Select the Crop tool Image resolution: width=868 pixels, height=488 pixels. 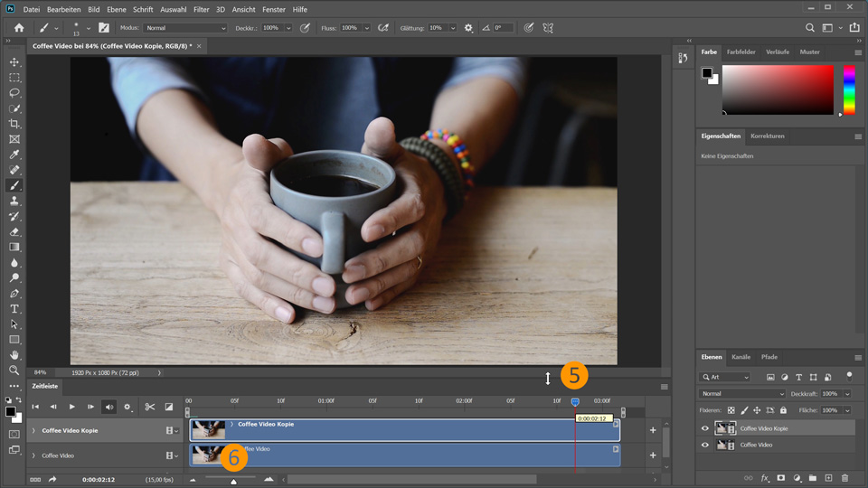14,124
